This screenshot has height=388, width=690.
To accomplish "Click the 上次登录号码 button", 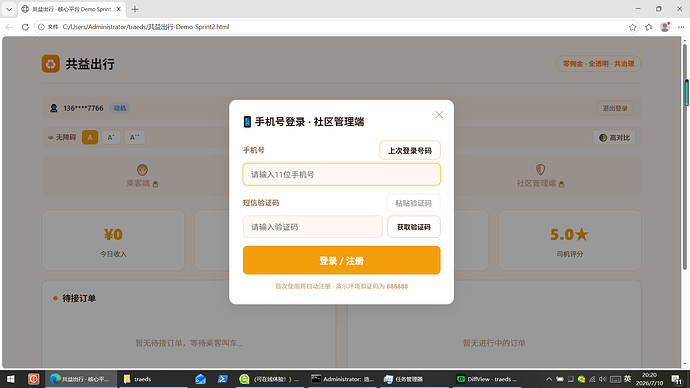I will coord(409,150).
